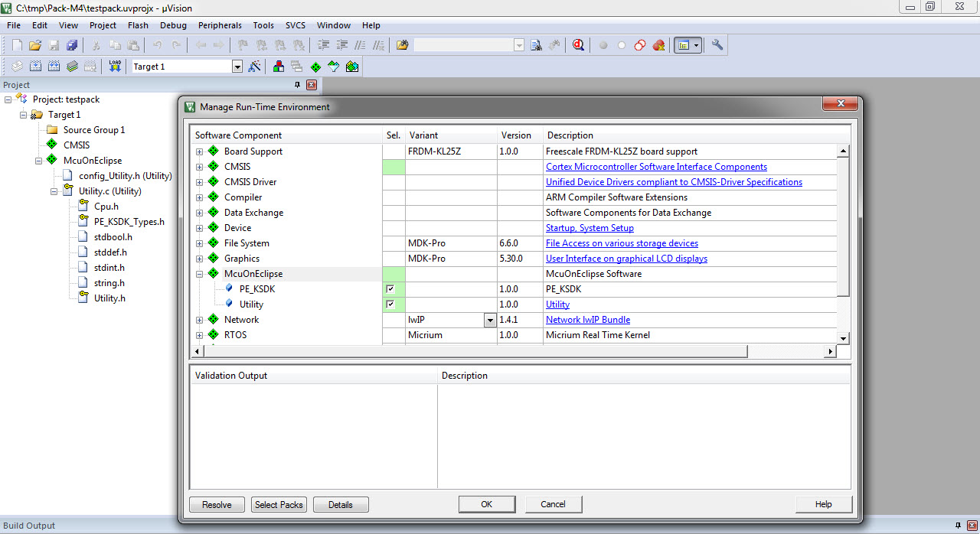Expand the Board Support component
The height and width of the screenshot is (534, 980).
[199, 151]
